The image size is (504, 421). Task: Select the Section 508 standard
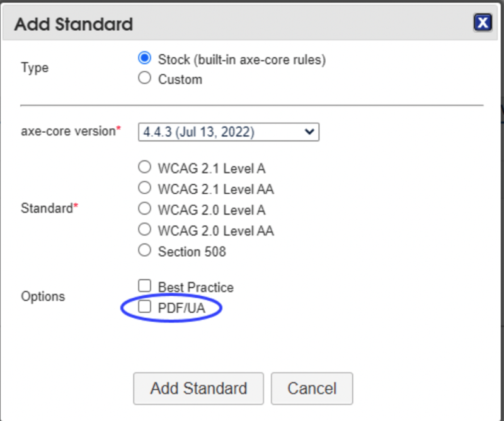tap(145, 250)
